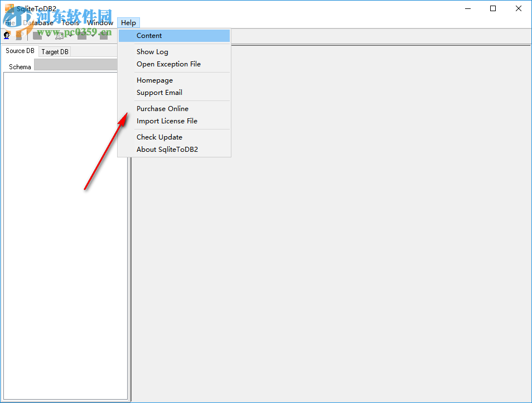Open the File menu

click(10, 23)
